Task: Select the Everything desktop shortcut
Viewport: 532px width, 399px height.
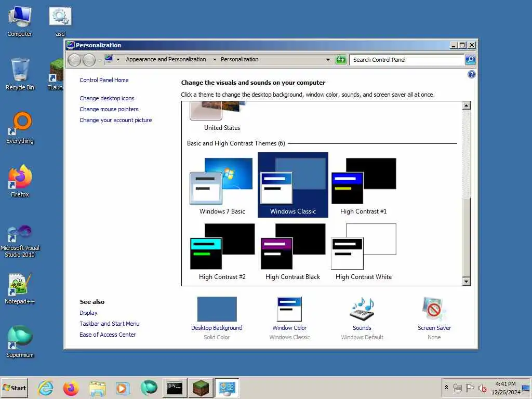Action: (x=20, y=128)
